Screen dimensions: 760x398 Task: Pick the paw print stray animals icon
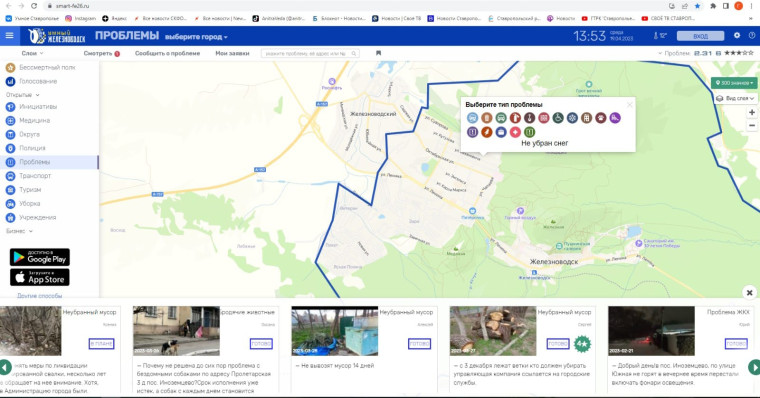click(601, 118)
